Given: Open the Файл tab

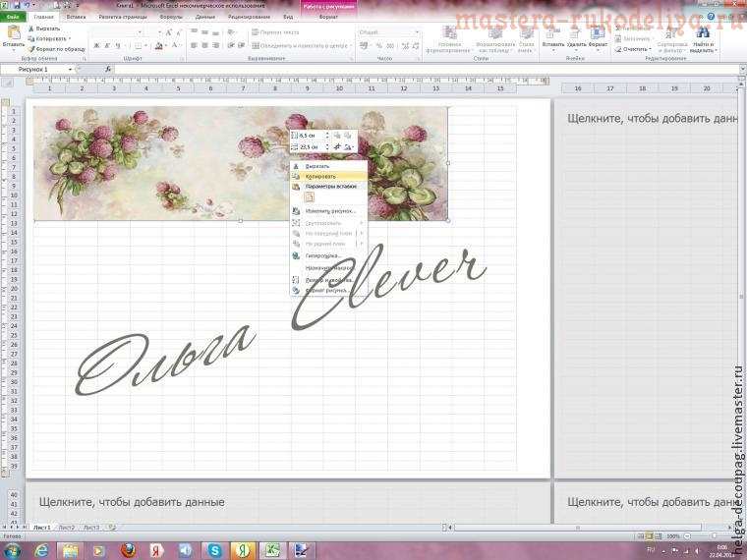Looking at the screenshot, I should coord(13,17).
